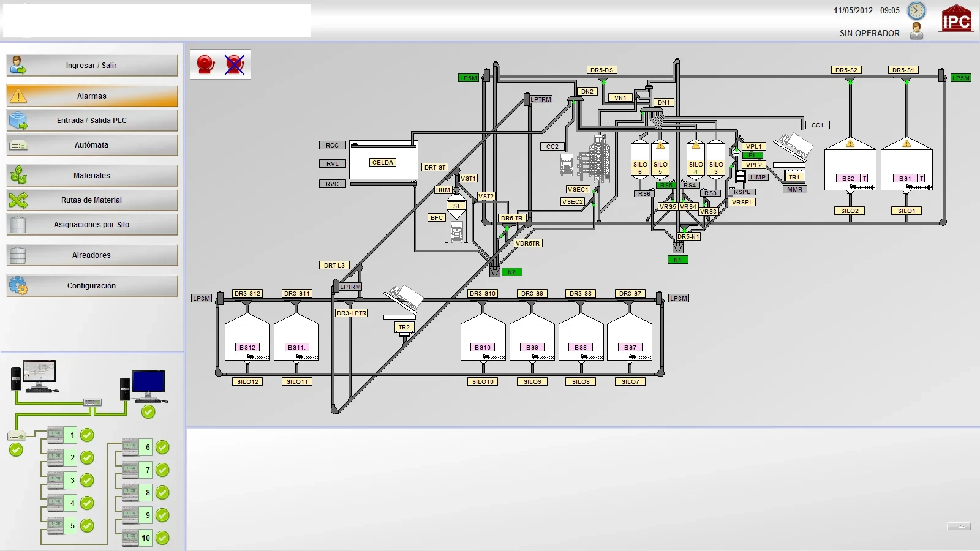
Task: Open the Alarmas menu
Action: click(92, 96)
